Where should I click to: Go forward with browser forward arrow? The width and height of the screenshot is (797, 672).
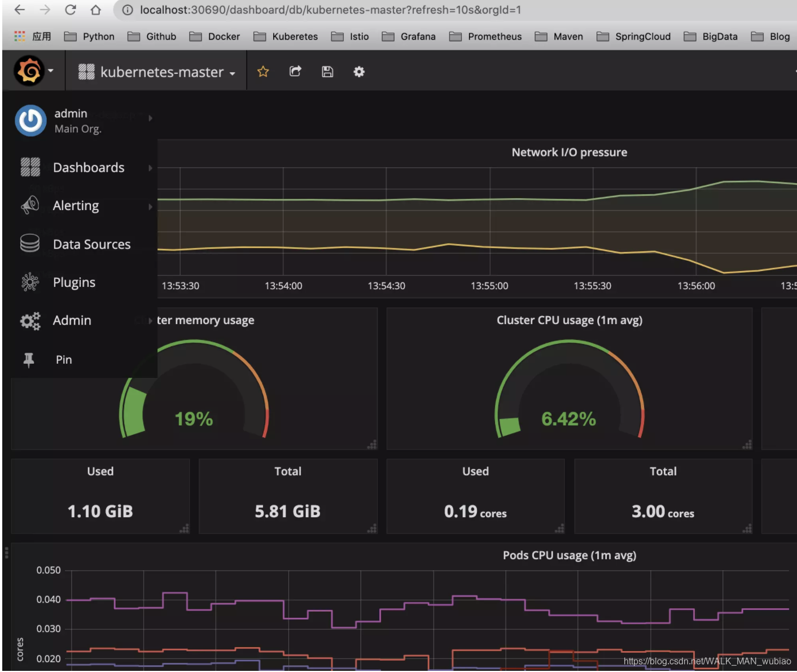(45, 10)
